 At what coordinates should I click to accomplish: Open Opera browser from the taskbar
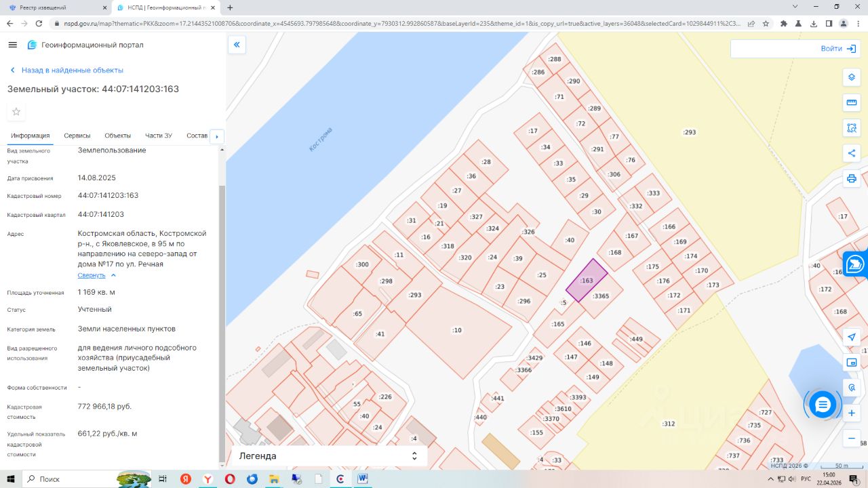click(230, 479)
